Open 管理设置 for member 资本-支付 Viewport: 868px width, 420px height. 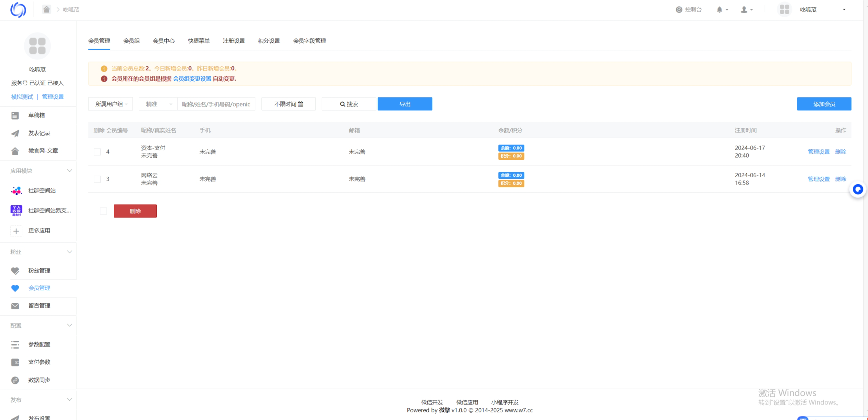818,152
